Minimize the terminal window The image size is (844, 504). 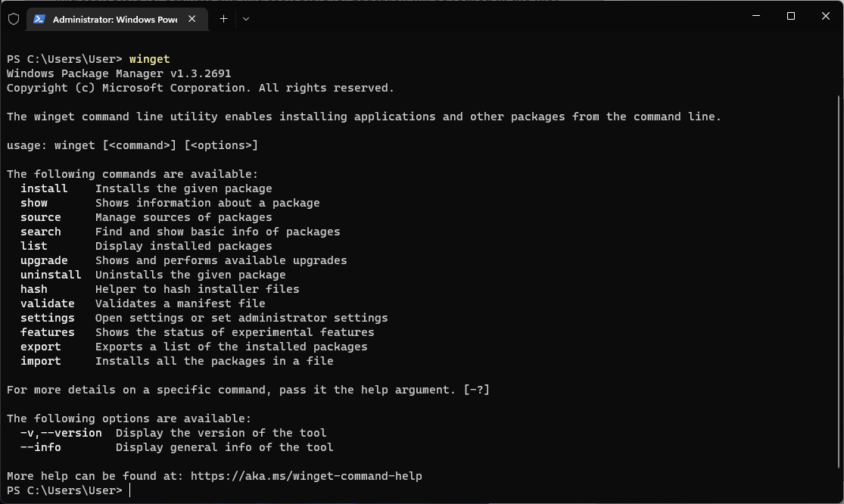click(755, 16)
